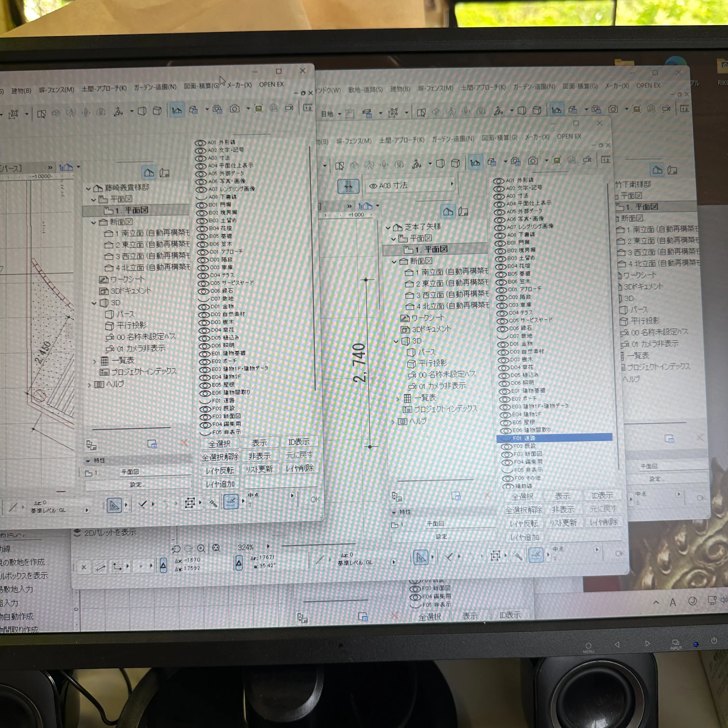Open project map house icon above 藤崎義貫様邸 tree
Viewport: 728px width, 728px height.
(x=149, y=173)
